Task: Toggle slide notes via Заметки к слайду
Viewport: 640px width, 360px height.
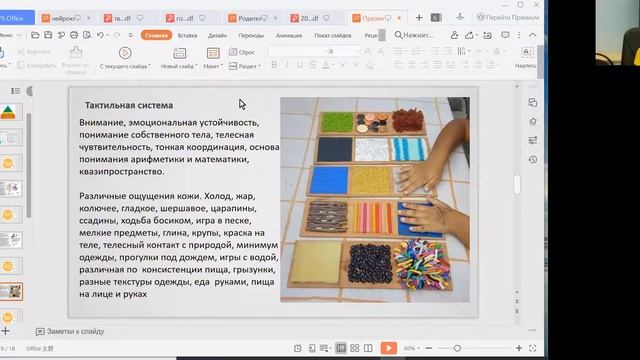Action: tap(70, 331)
